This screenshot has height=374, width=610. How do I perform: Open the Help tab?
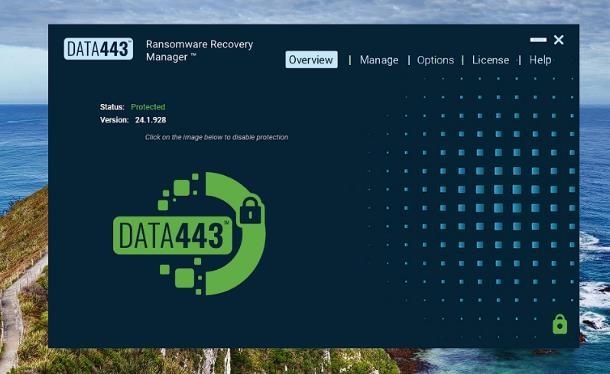point(540,60)
